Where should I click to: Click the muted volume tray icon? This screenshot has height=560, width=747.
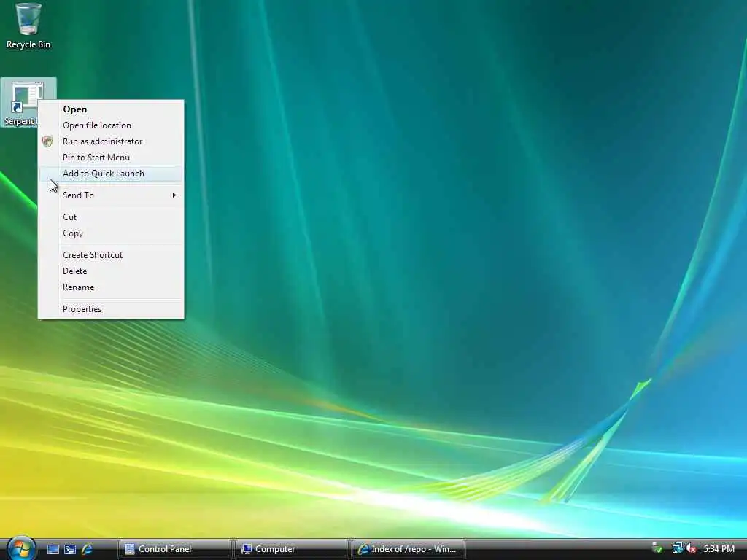691,548
